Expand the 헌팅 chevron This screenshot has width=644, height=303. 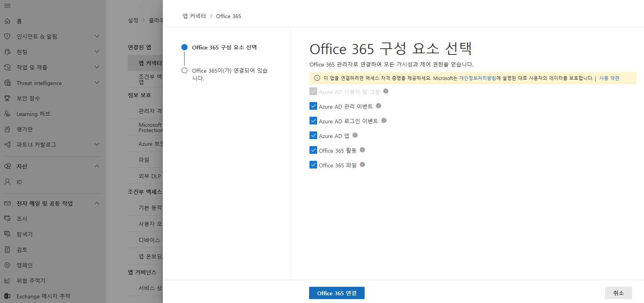point(97,51)
